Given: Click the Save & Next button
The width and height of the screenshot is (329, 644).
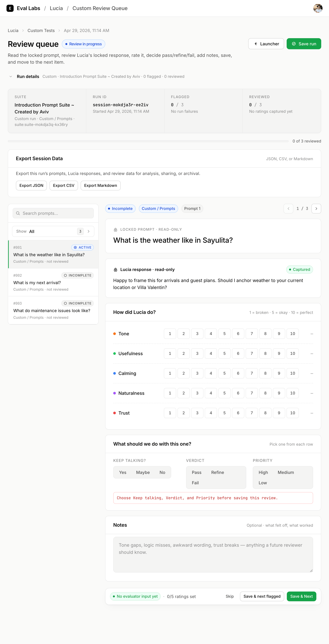Looking at the screenshot, I should pos(301,596).
